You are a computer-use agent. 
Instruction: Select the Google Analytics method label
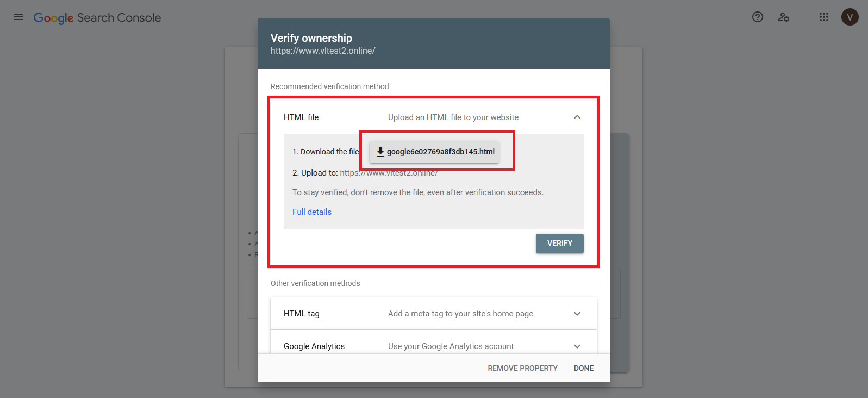click(x=314, y=346)
